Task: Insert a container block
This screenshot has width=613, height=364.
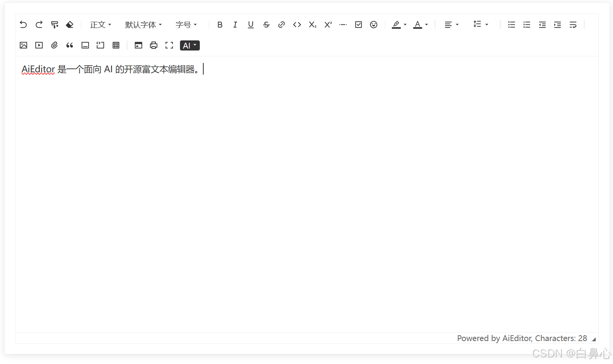Action: click(85, 45)
